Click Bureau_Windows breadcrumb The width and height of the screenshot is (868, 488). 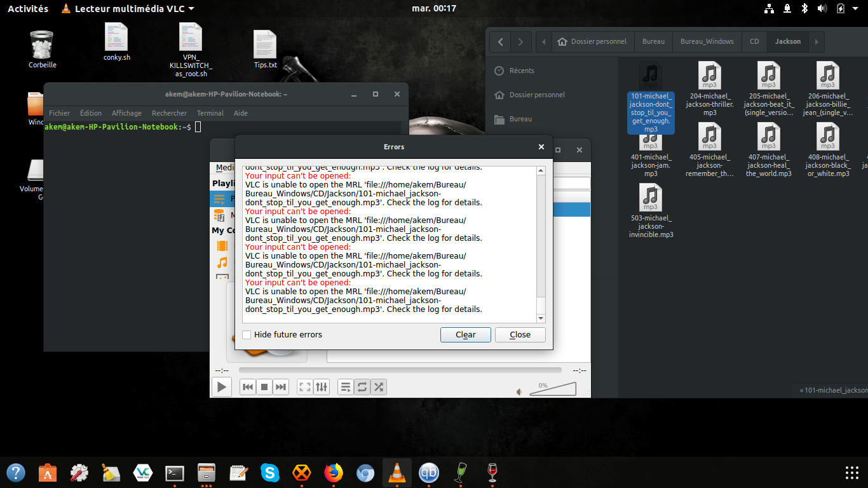(707, 41)
